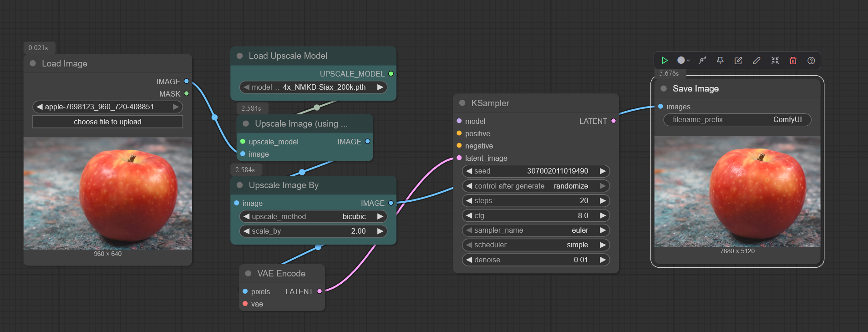Open the scheduler simple dropdown
The height and width of the screenshot is (332, 868).
[536, 245]
